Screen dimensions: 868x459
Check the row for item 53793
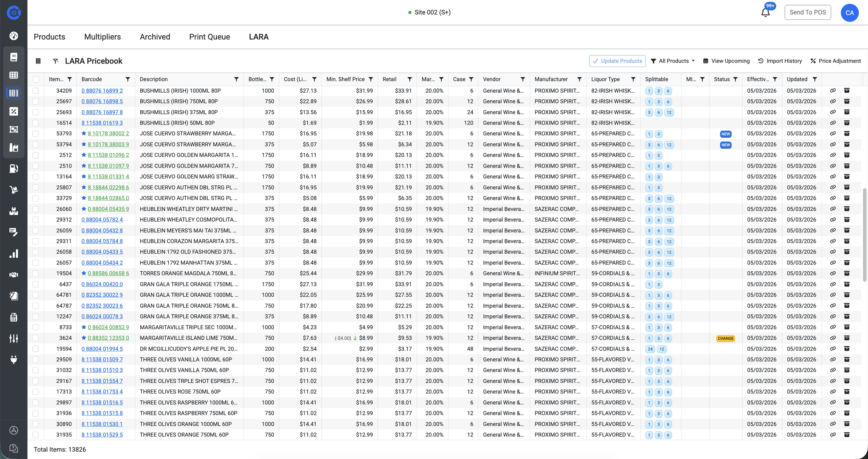(36, 134)
